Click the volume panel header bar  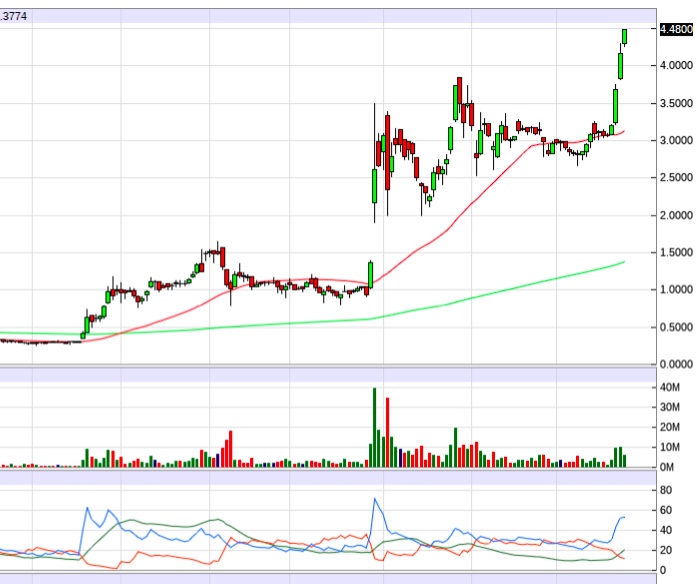[330, 374]
